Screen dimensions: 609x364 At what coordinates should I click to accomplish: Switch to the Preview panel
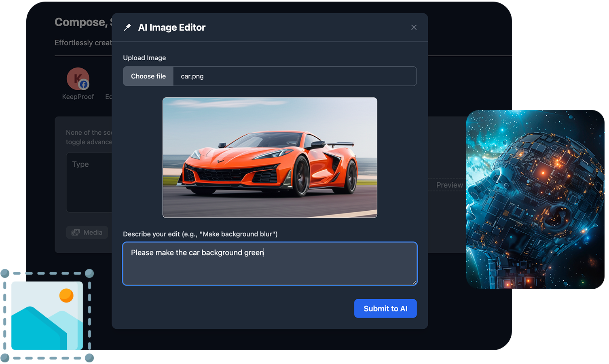point(449,185)
